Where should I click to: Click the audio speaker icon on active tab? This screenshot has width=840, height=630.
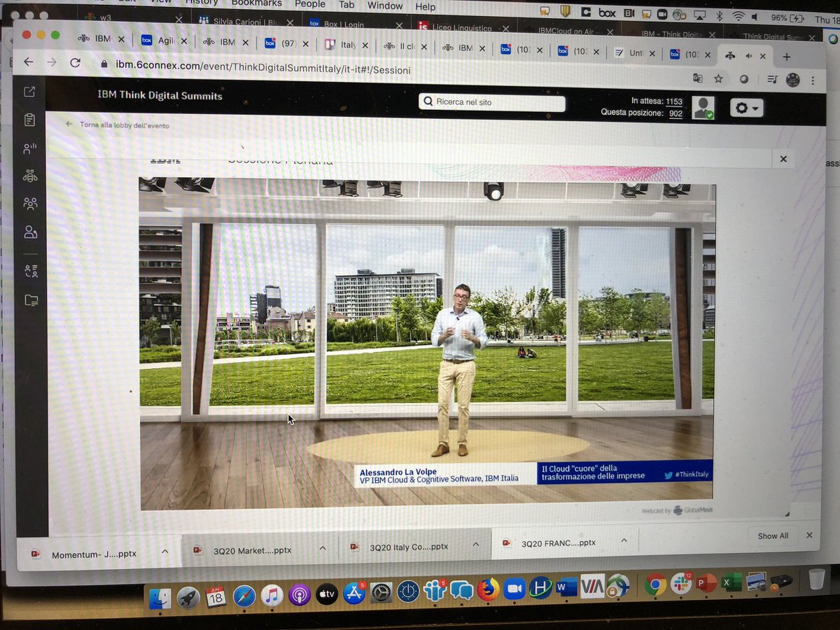(748, 55)
